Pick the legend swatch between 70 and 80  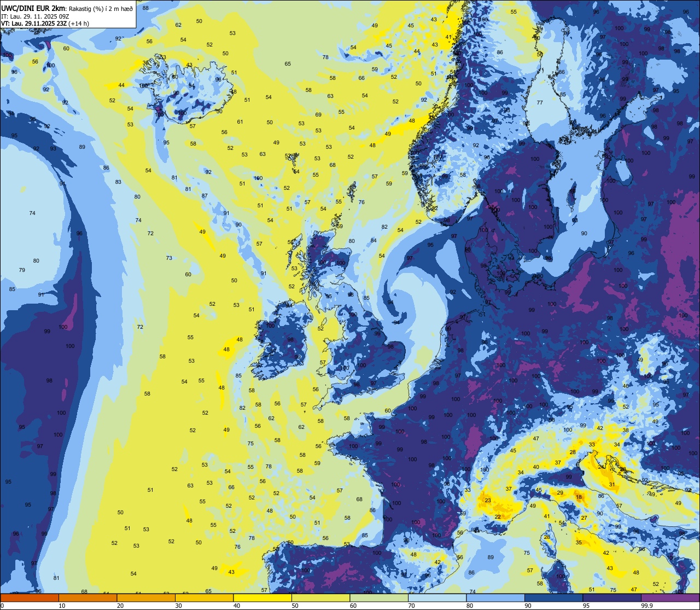437,597
